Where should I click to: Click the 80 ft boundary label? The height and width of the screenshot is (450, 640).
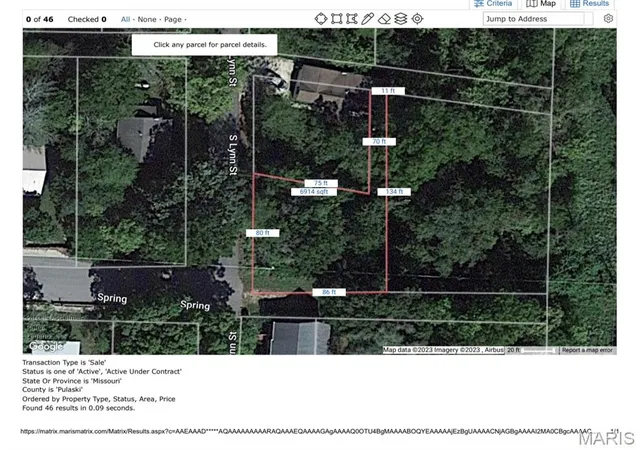(x=262, y=233)
